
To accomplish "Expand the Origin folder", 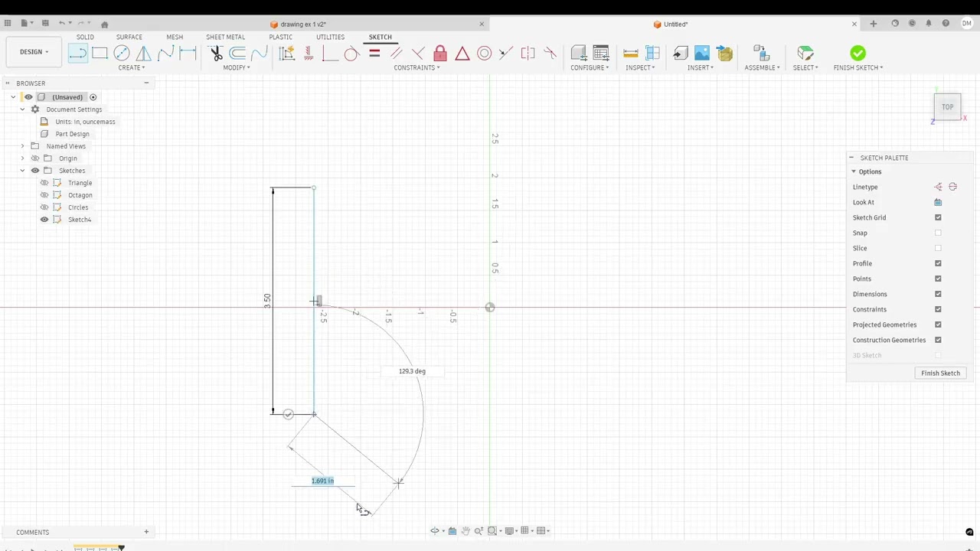I will 22,158.
